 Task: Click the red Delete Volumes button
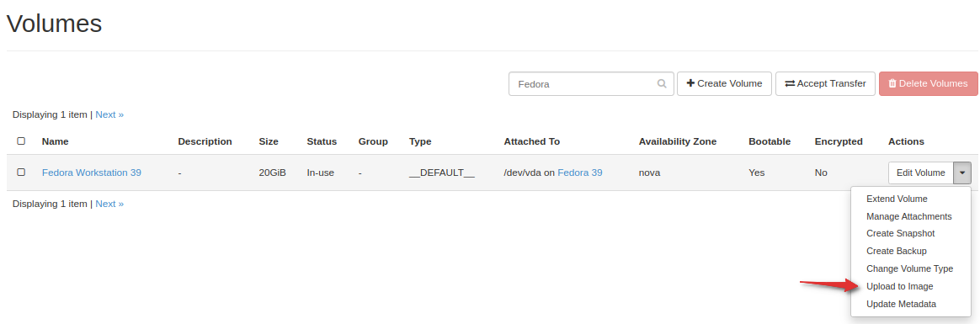(x=928, y=83)
